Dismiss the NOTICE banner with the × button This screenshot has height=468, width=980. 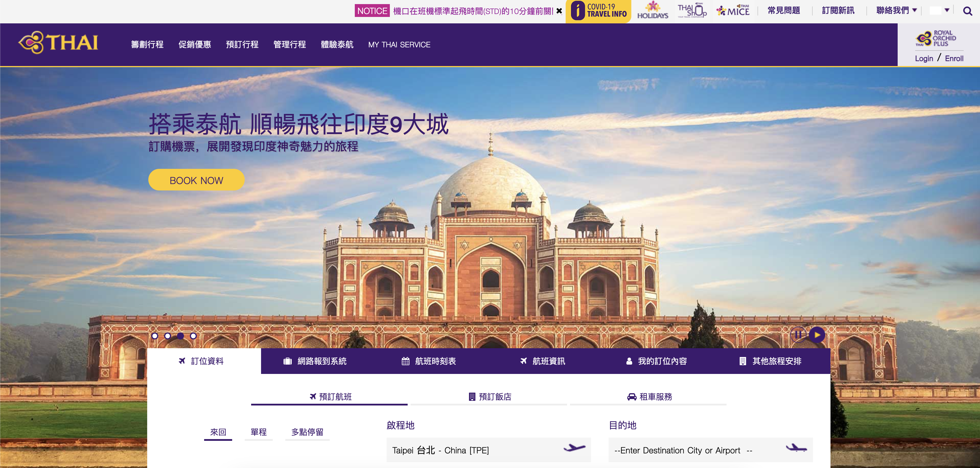coord(559,11)
